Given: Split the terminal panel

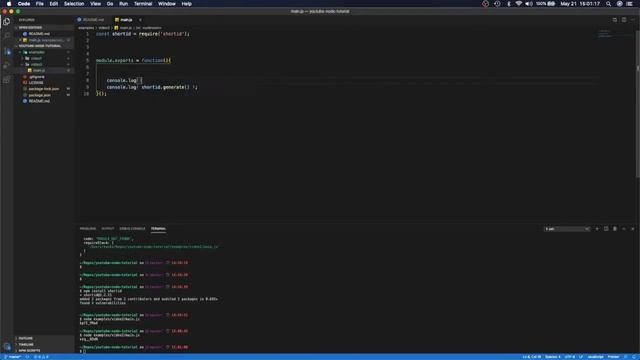Looking at the screenshot, I should [606, 229].
